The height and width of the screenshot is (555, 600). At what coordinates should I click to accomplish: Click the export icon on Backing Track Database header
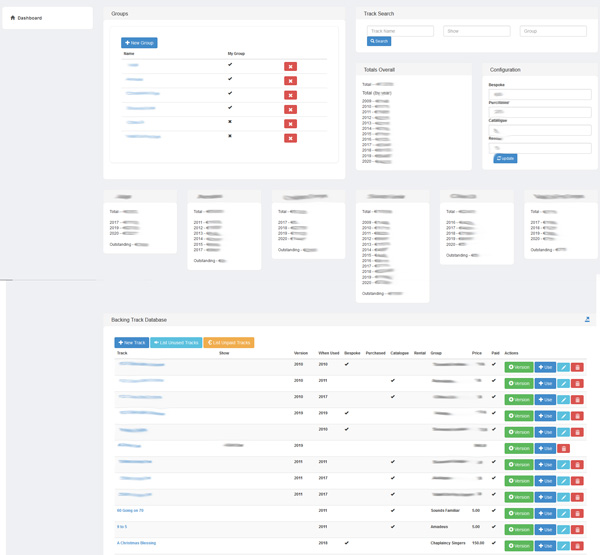pyautogui.click(x=587, y=319)
